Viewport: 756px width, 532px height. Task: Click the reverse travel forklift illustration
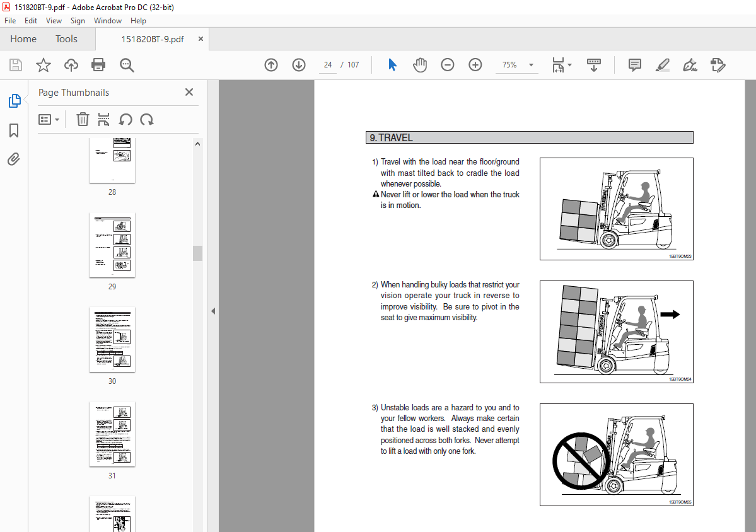[616, 332]
